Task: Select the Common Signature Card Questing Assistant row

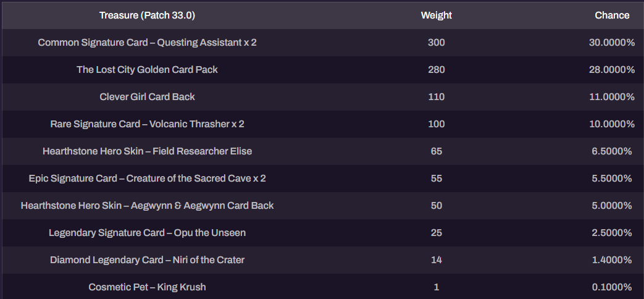Action: click(322, 43)
